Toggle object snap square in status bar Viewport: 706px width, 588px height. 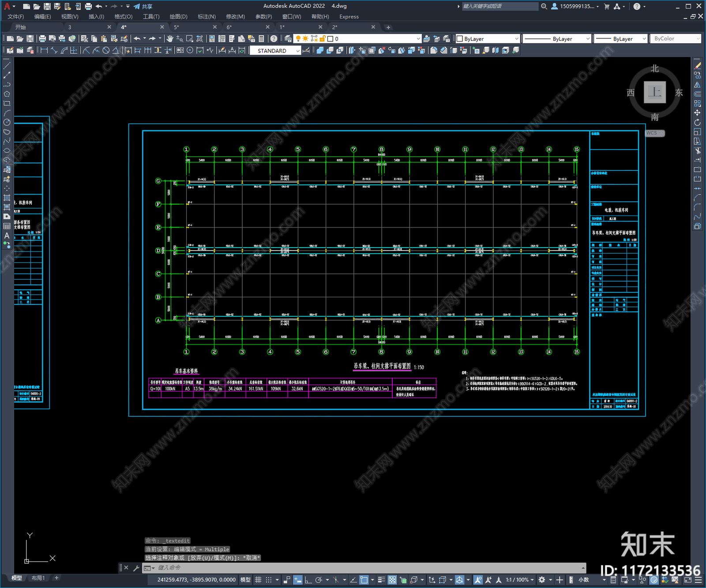[x=364, y=580]
